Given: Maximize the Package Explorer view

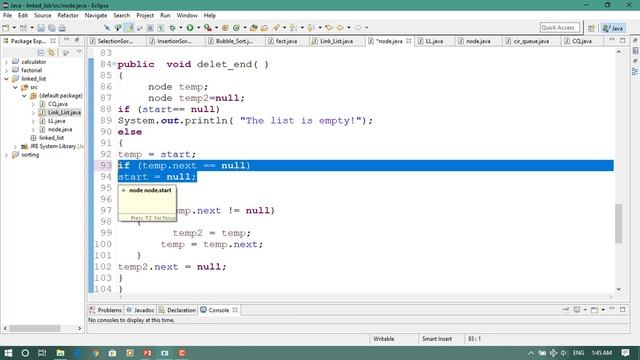Looking at the screenshot, I should tap(78, 40).
